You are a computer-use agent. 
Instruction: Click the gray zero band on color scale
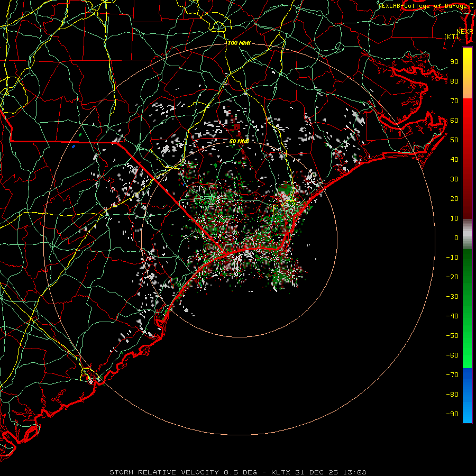pos(467,234)
